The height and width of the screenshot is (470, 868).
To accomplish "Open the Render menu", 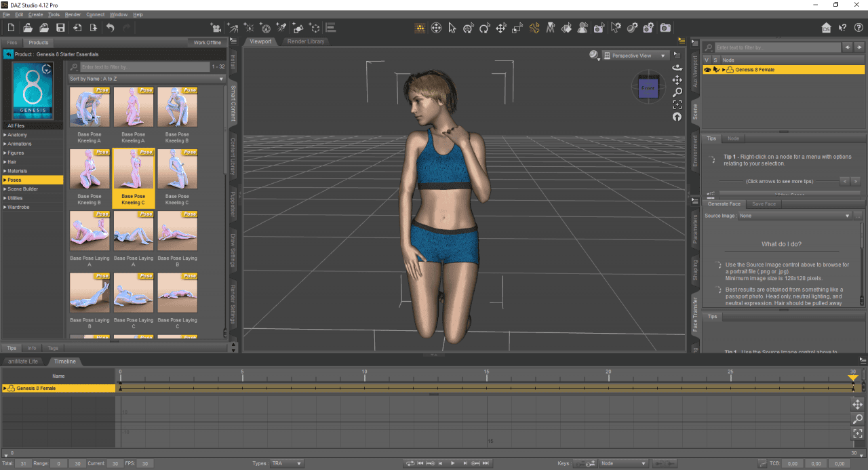I will (72, 14).
